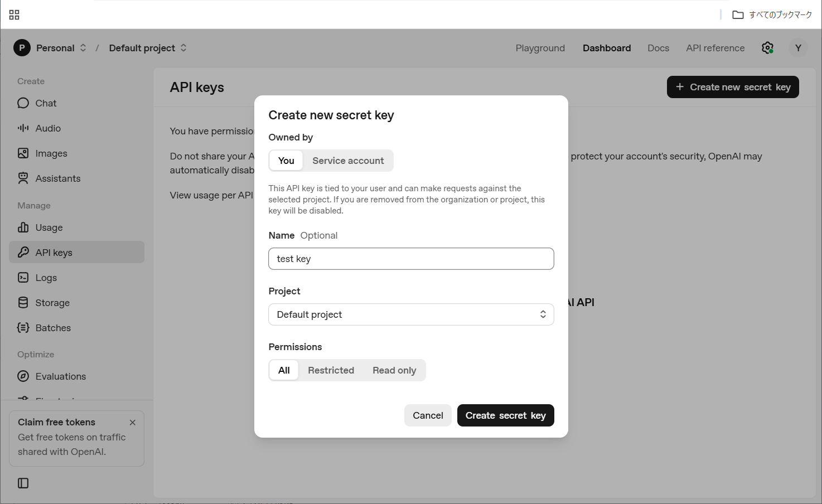The image size is (822, 504).
Task: Choose Read only permissions
Action: 394,370
